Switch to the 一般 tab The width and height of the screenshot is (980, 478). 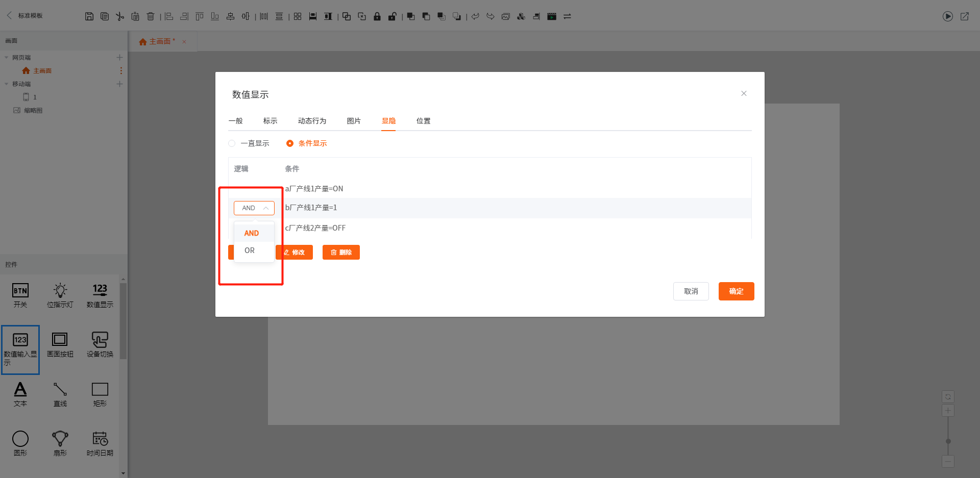point(236,121)
